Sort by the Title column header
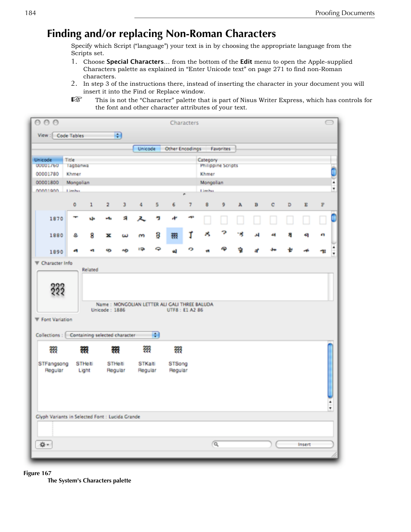 click(x=130, y=159)
